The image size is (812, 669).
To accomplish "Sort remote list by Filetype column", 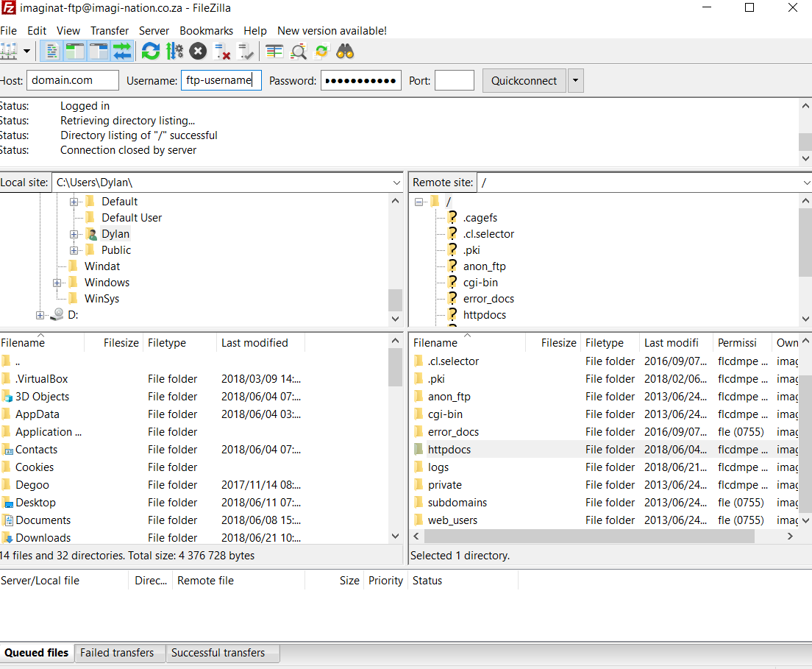I will [x=610, y=342].
